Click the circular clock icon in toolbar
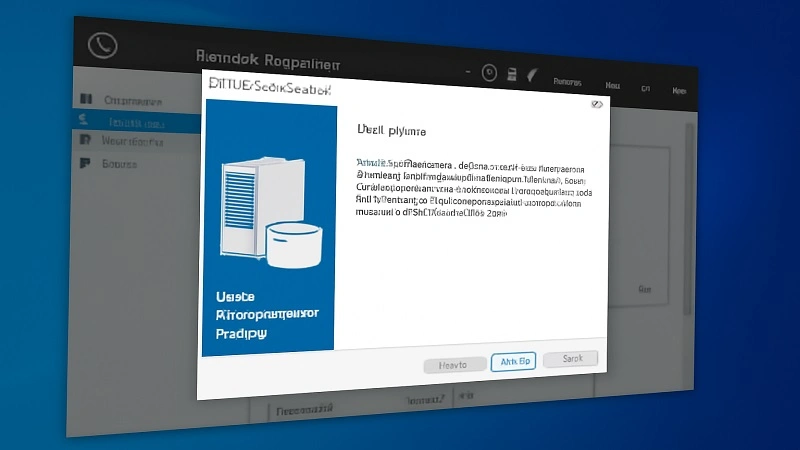This screenshot has width=800, height=450. 489,72
